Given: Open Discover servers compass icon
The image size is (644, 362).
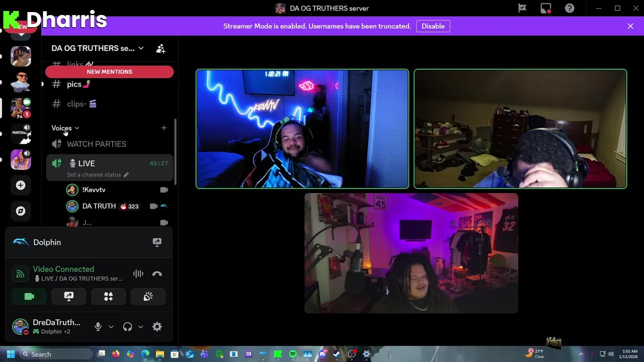Looking at the screenshot, I should coord(21,211).
